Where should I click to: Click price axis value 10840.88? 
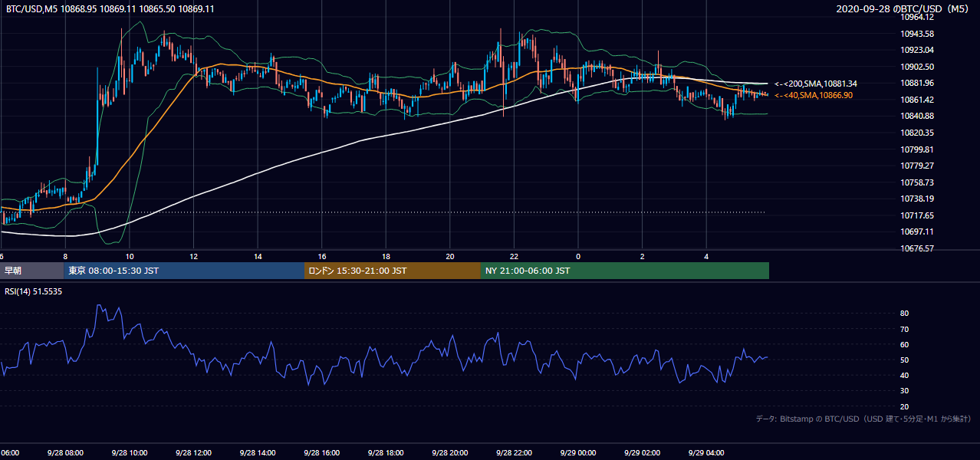click(x=918, y=116)
